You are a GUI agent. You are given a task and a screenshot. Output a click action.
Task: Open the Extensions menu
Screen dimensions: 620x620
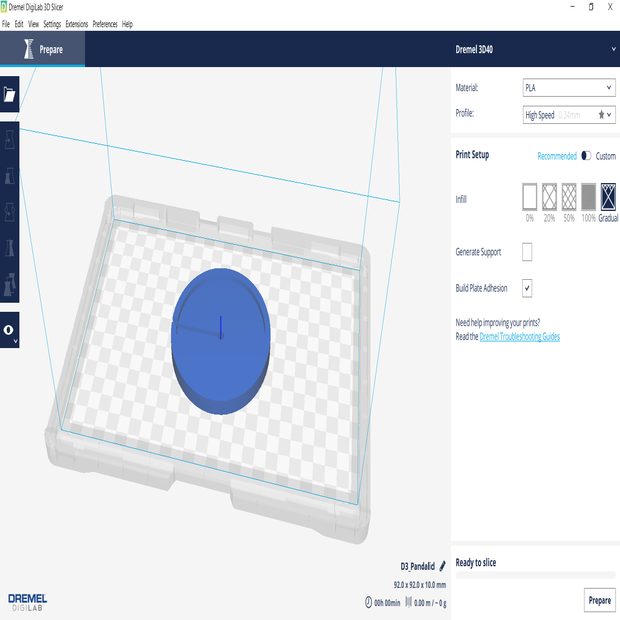76,23
